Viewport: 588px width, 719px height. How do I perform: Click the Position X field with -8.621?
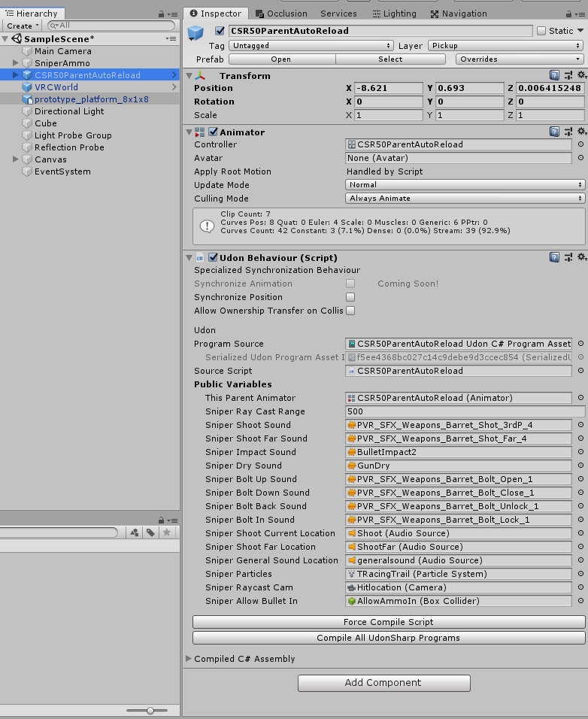(389, 88)
